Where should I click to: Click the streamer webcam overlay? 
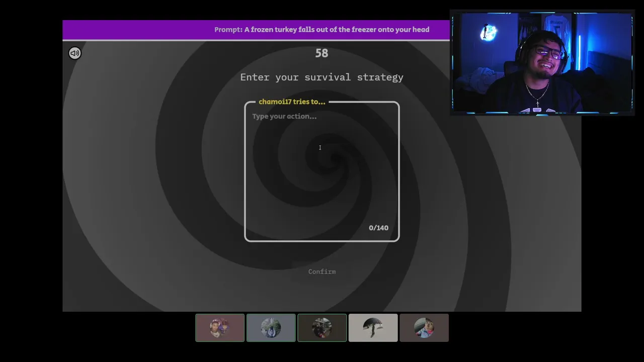(x=542, y=62)
